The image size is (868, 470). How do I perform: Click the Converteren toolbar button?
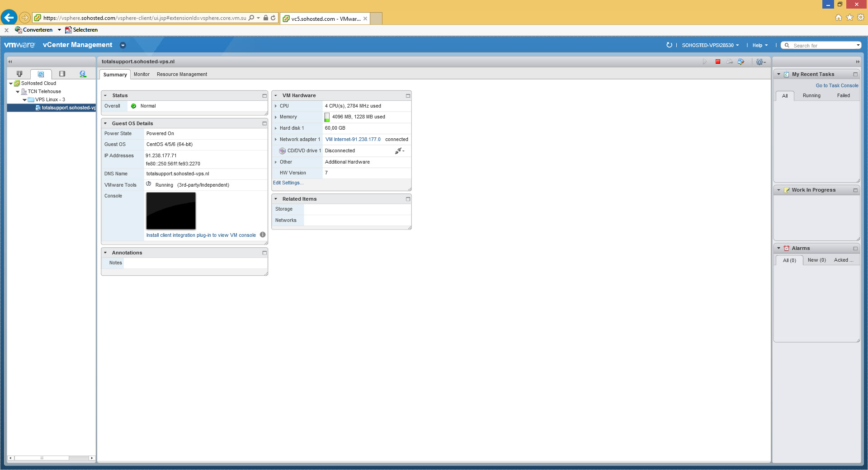[34, 30]
